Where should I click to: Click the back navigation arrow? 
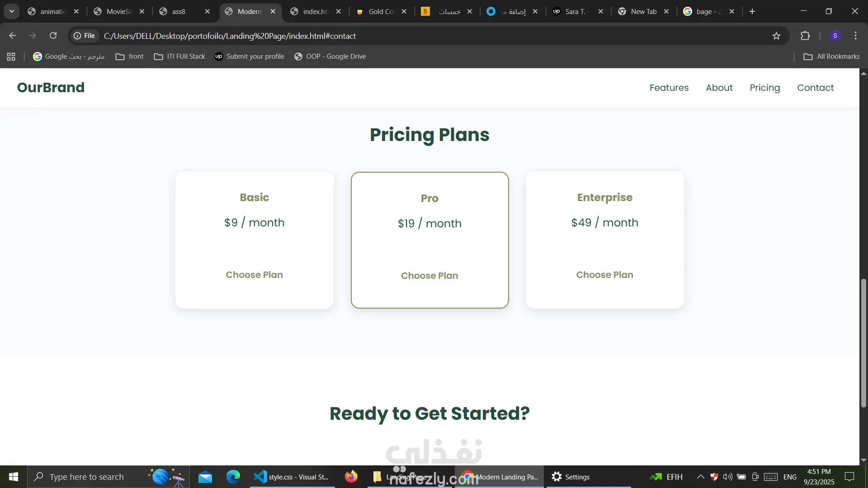click(13, 36)
